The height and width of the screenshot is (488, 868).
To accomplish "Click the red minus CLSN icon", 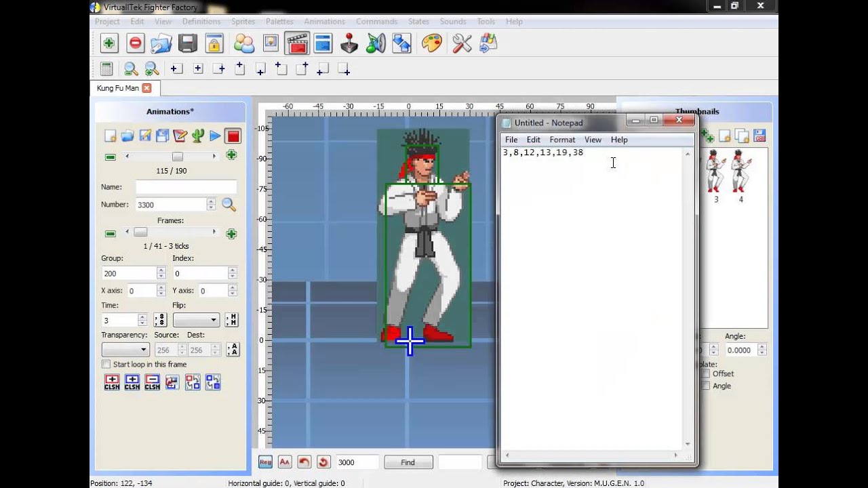I will click(152, 382).
